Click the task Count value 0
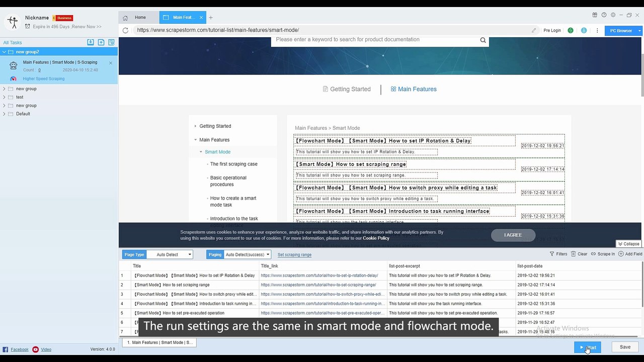This screenshot has height=362, width=644. point(39,70)
